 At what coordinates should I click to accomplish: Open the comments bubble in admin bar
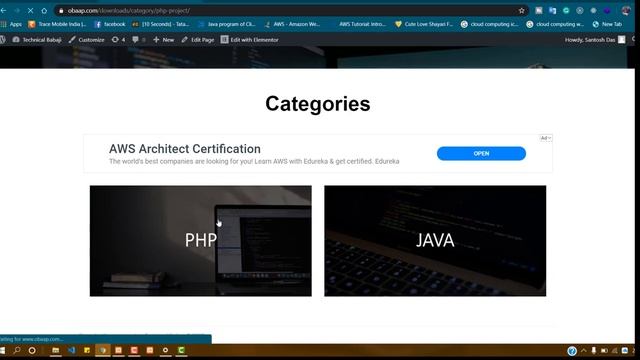pyautogui.click(x=139, y=40)
